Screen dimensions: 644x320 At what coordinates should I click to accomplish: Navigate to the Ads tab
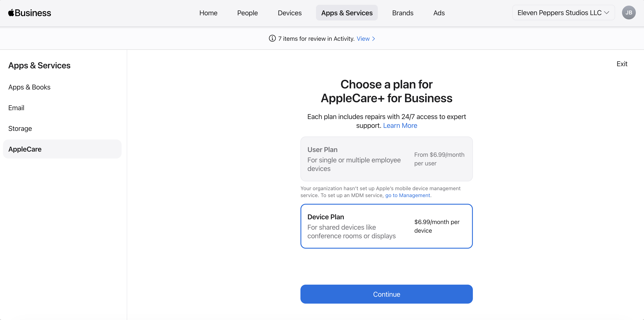click(439, 13)
